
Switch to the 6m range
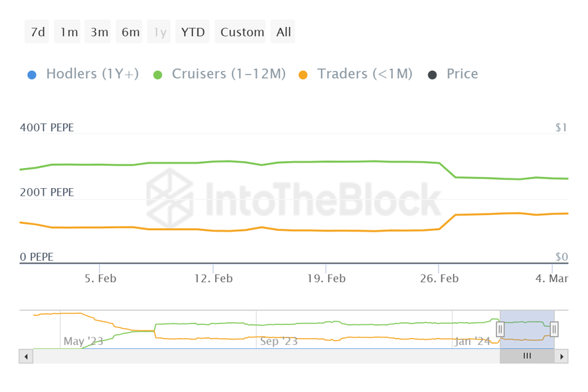click(130, 32)
